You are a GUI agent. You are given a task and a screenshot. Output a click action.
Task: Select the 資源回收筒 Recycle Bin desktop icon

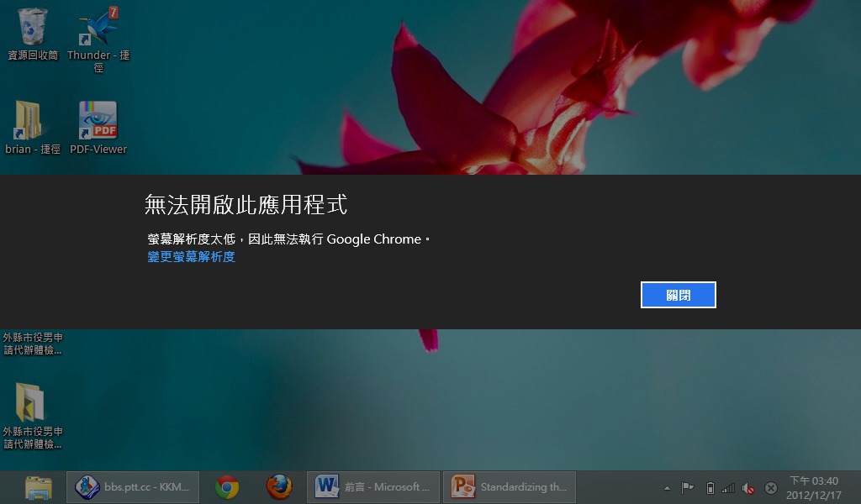click(x=33, y=34)
